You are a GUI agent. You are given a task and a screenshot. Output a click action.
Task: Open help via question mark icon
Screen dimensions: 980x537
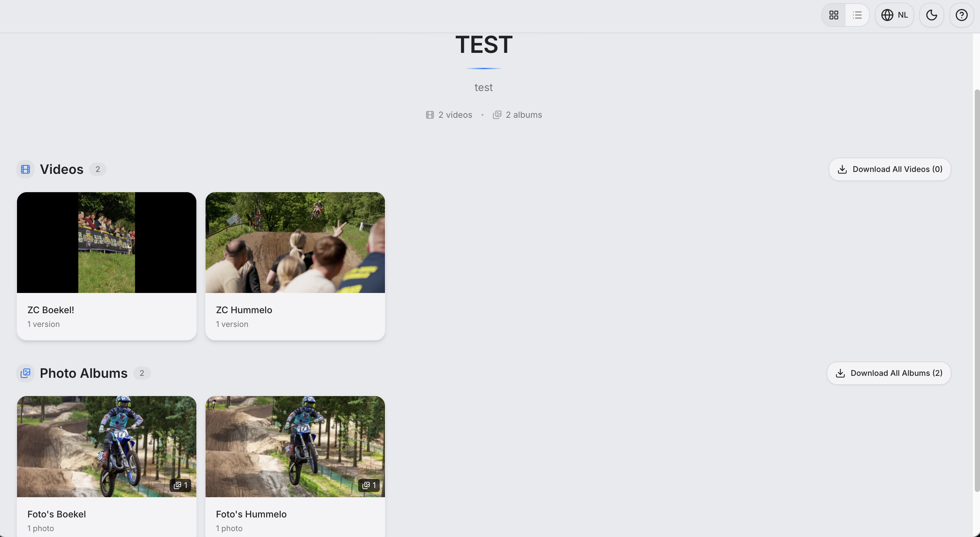(x=961, y=15)
